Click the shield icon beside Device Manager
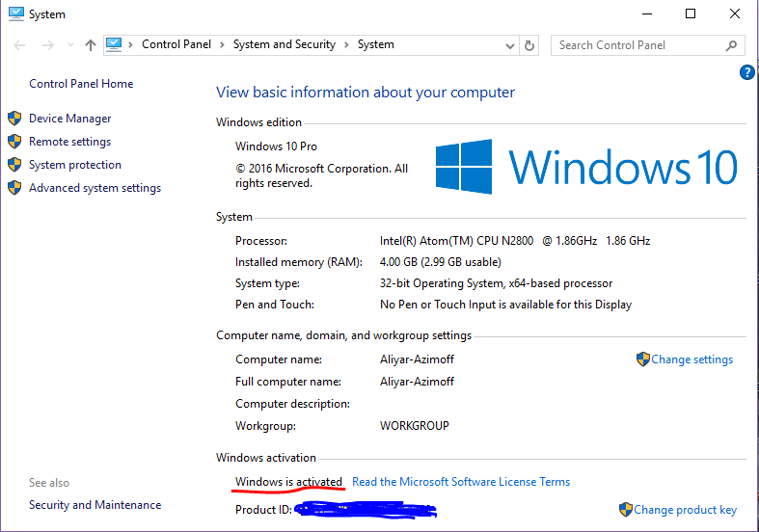This screenshot has width=759, height=532. pos(14,119)
